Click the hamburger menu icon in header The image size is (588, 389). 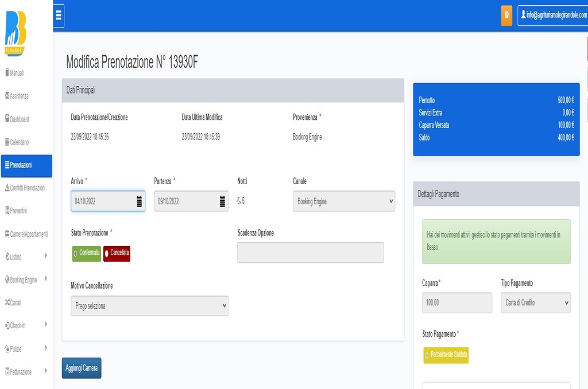pos(58,16)
